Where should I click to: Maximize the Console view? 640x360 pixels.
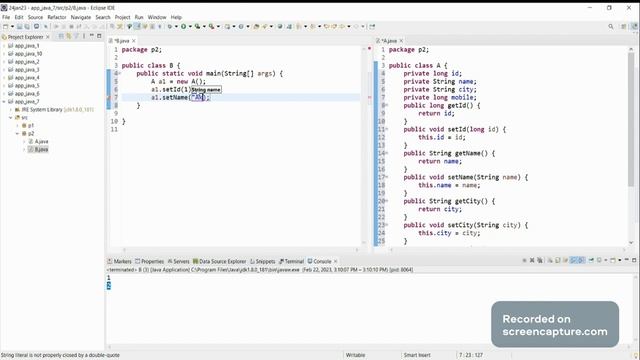[634, 260]
